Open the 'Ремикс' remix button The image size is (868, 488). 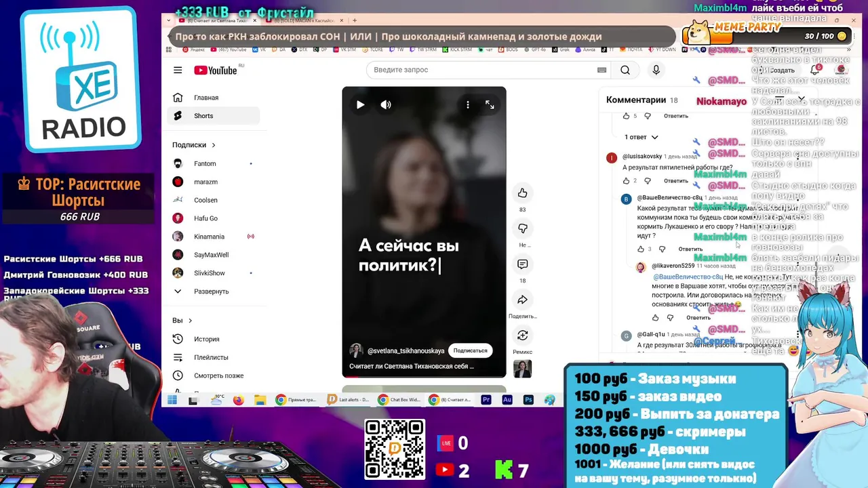[522, 335]
